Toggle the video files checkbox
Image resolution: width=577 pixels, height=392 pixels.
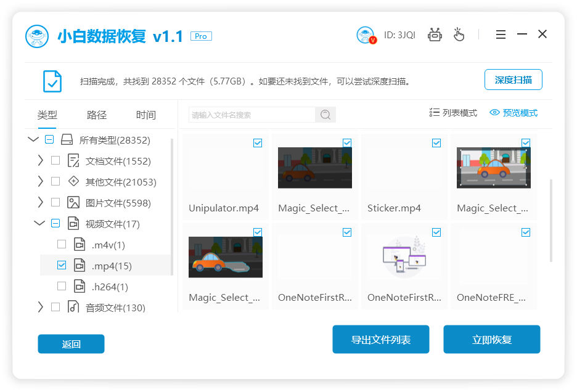(x=55, y=223)
